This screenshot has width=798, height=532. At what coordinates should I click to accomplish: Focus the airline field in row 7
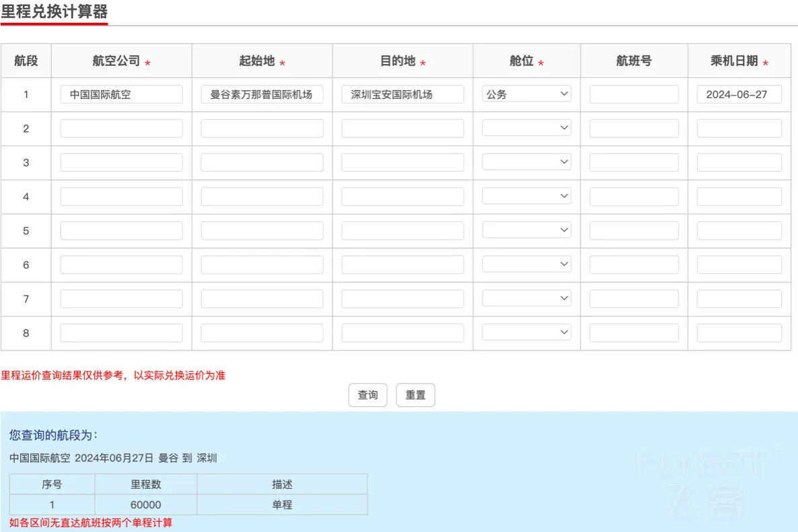pos(121,299)
